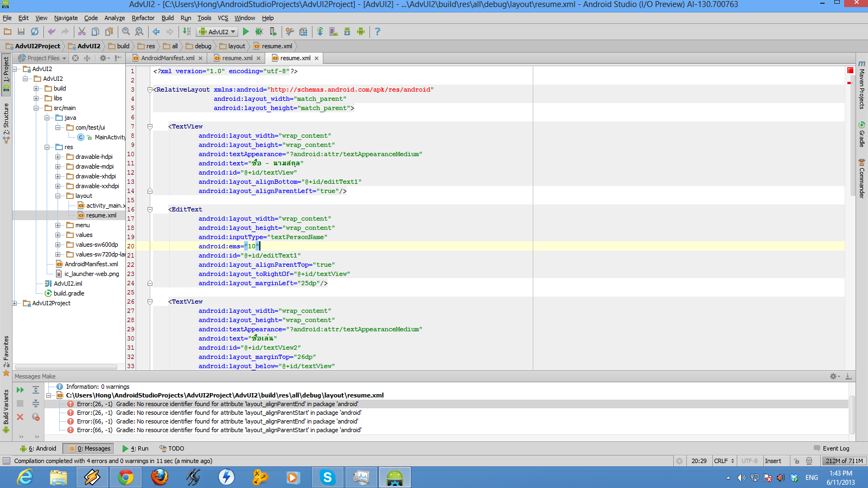Click the Cut scissors icon

pyautogui.click(x=82, y=32)
